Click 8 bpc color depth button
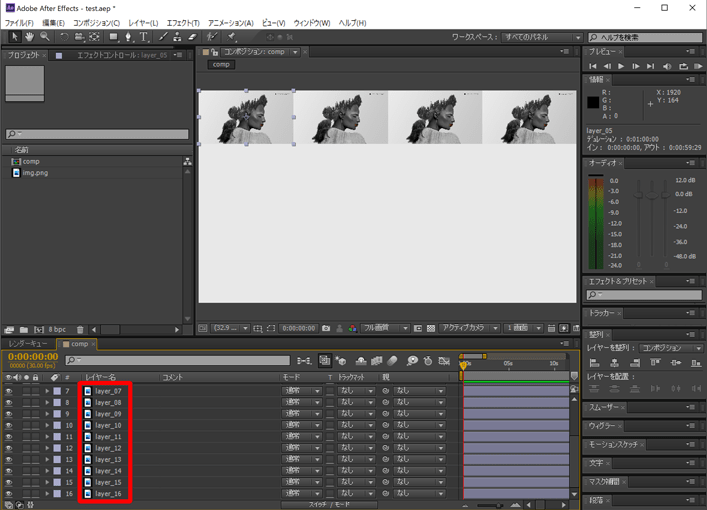This screenshot has width=707, height=510. click(57, 330)
